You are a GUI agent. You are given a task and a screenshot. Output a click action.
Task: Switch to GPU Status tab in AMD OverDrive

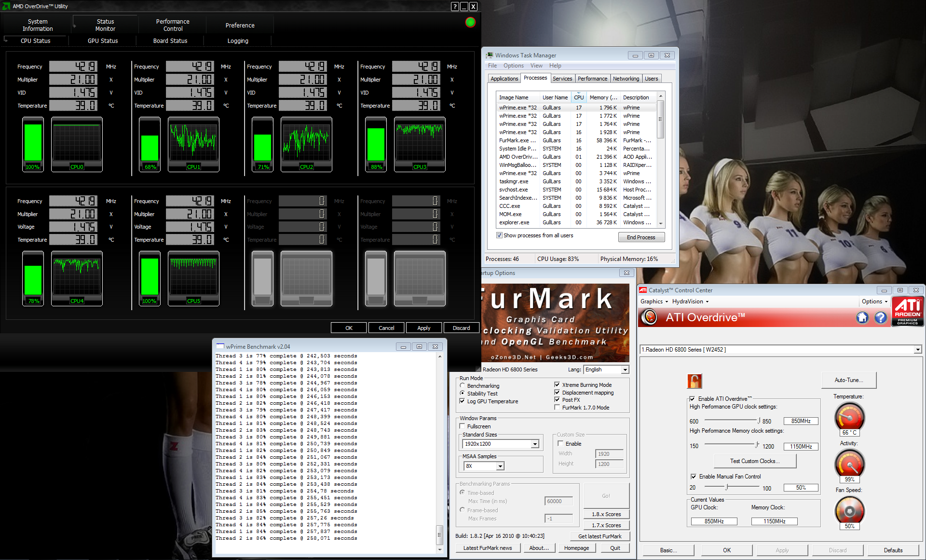[103, 41]
